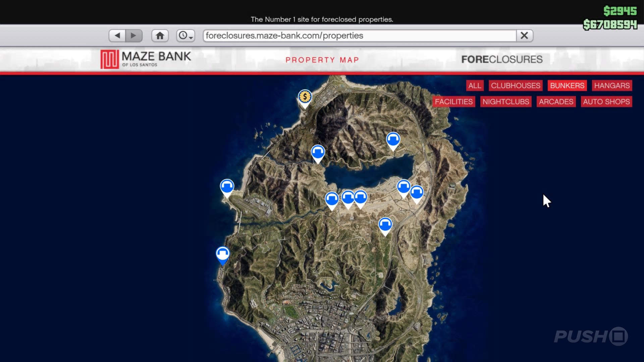Click the browser forward arrow button
The height and width of the screenshot is (362, 644).
point(133,36)
